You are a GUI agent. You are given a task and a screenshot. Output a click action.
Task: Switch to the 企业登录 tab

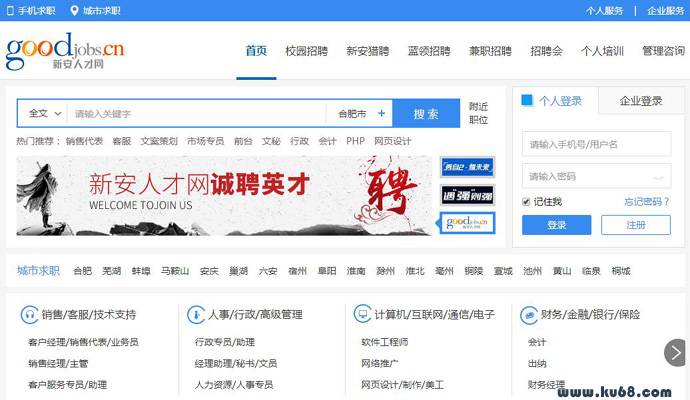click(641, 101)
